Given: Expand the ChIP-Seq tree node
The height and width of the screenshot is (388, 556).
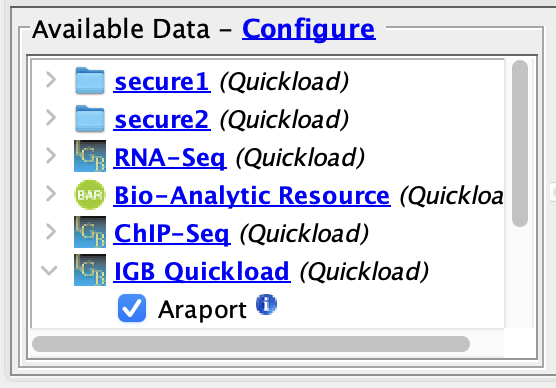Looking at the screenshot, I should coord(51,232).
